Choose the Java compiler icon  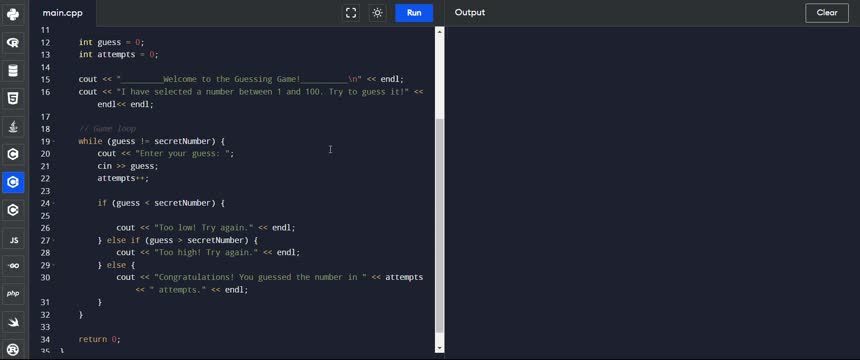(x=13, y=126)
